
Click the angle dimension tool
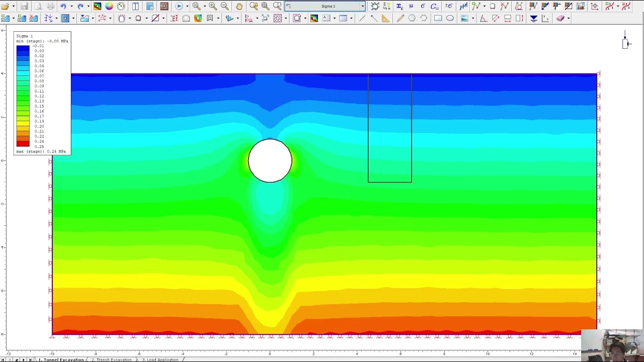483,18
